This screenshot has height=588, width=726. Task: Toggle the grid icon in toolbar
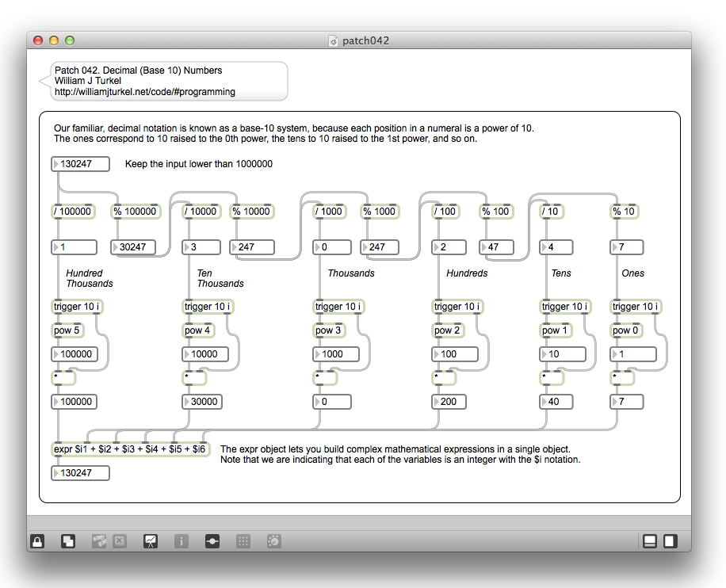[243, 541]
